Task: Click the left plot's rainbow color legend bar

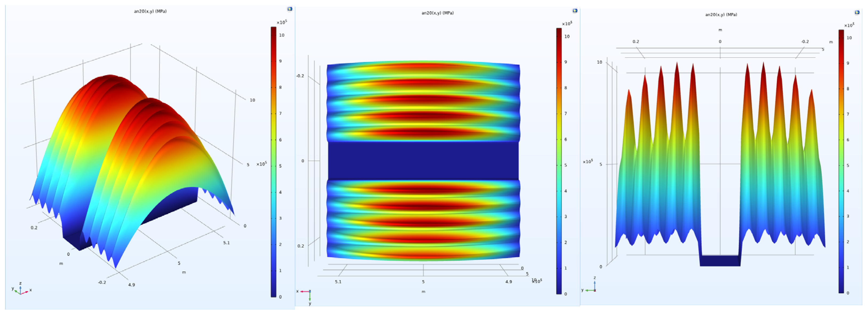Action: point(273,162)
